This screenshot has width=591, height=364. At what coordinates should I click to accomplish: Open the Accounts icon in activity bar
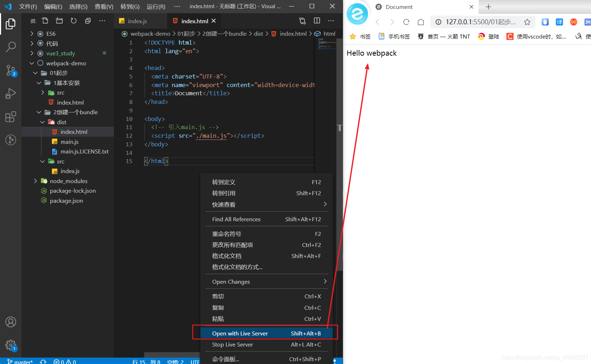click(11, 322)
